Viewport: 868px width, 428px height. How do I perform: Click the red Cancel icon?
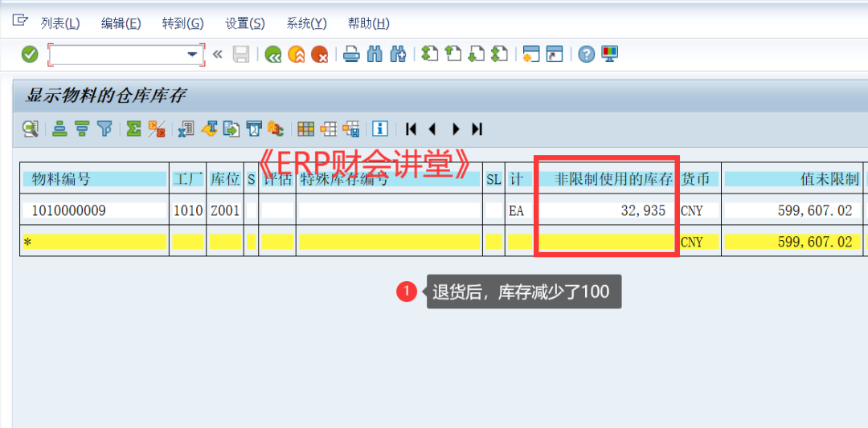[319, 55]
